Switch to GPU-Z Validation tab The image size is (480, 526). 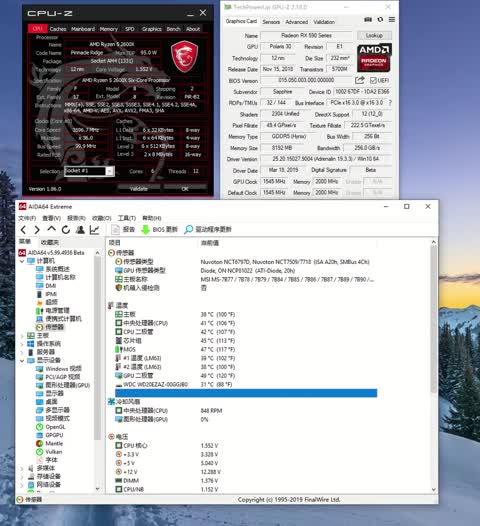324,22
